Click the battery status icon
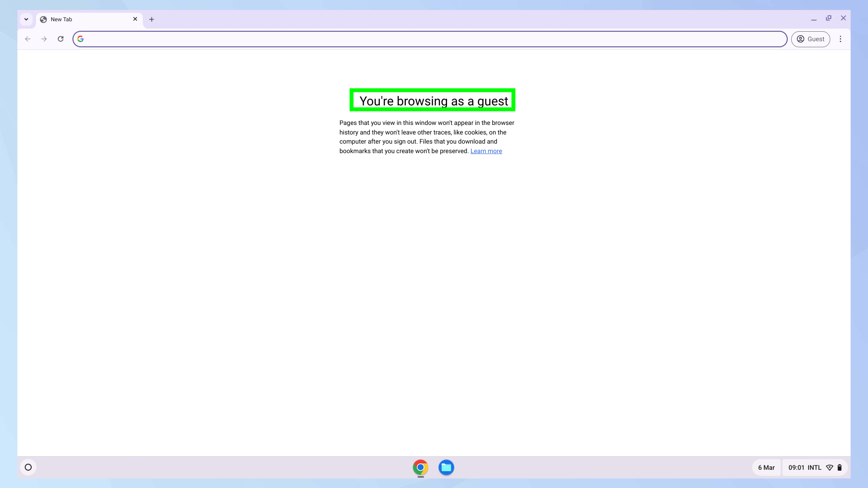This screenshot has width=868, height=488. click(839, 468)
